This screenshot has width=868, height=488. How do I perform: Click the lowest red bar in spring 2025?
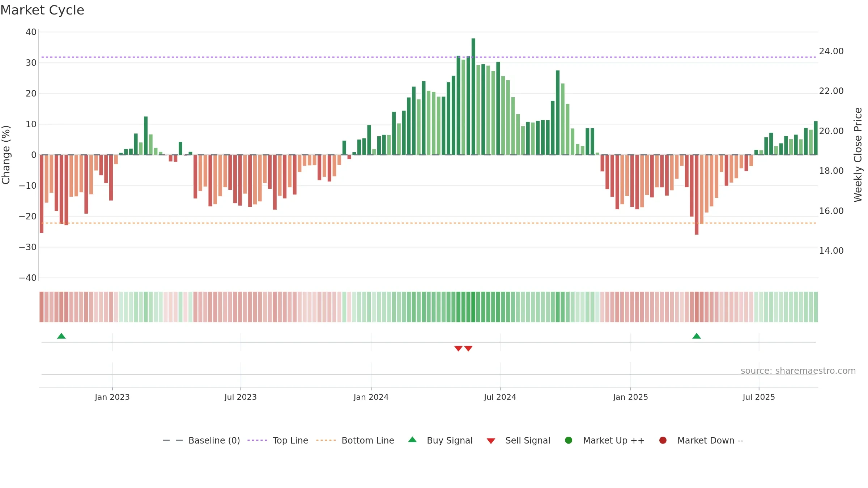tap(697, 194)
